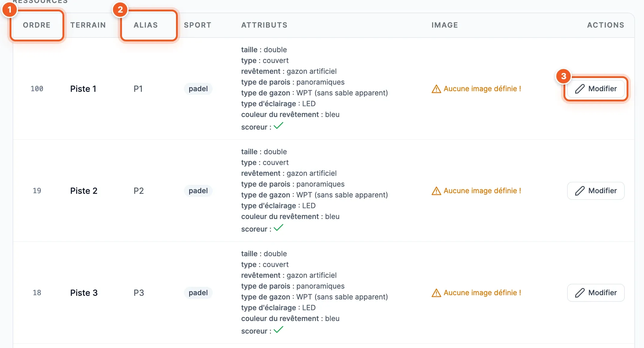Click 'revêtement : gazon artificiel' in Piste 1 row

[x=289, y=71]
